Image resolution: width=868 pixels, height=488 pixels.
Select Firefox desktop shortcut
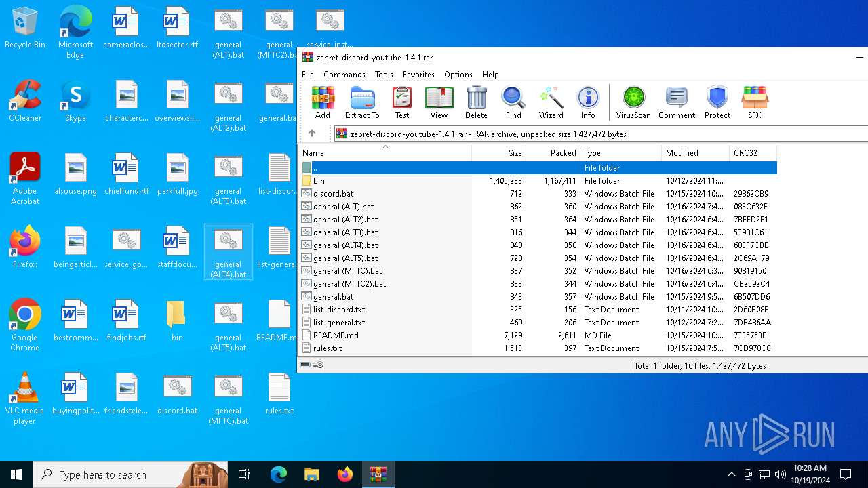point(25,247)
